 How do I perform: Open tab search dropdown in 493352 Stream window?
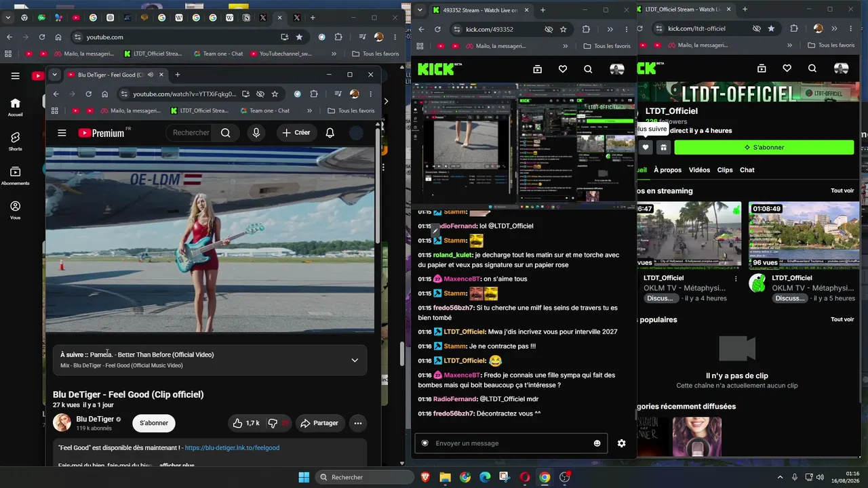[x=420, y=10]
